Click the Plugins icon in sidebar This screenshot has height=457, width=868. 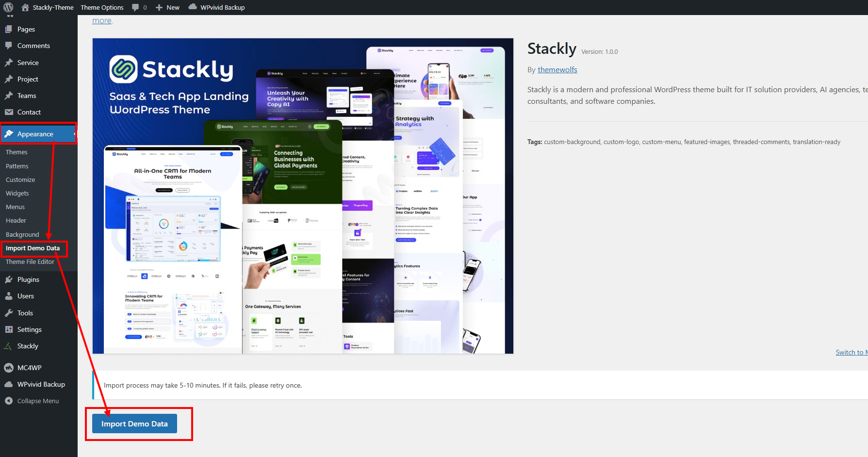9,279
